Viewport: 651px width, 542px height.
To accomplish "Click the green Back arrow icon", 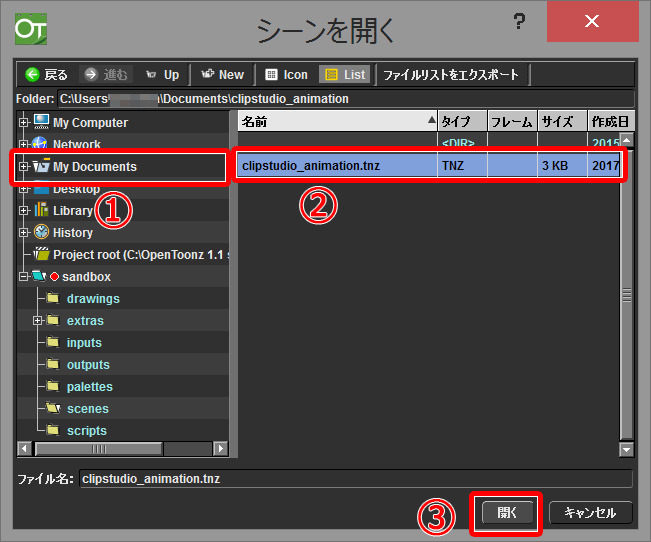I will (x=32, y=75).
